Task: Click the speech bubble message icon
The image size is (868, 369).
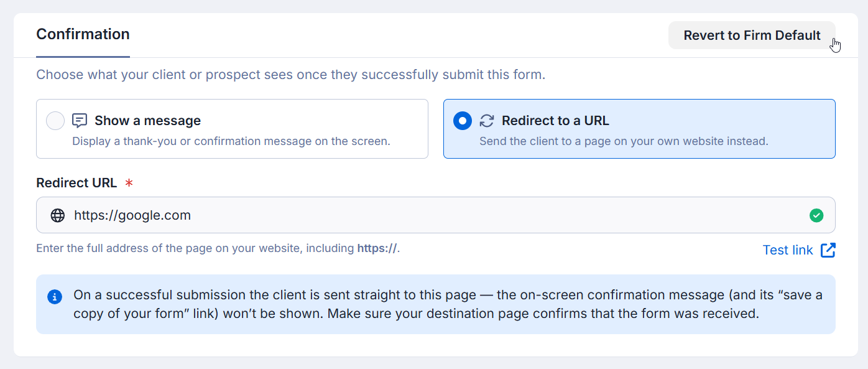Action: (x=80, y=121)
